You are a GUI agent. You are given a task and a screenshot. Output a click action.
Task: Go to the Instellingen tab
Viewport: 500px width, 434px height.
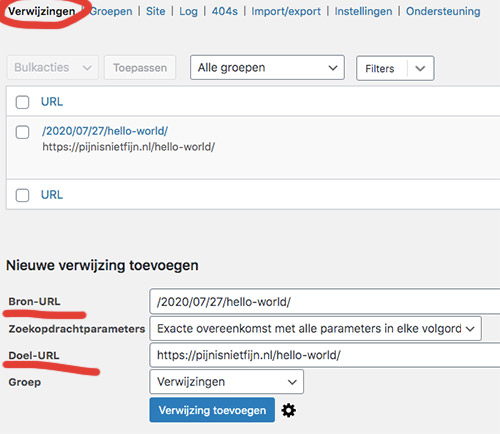click(363, 11)
